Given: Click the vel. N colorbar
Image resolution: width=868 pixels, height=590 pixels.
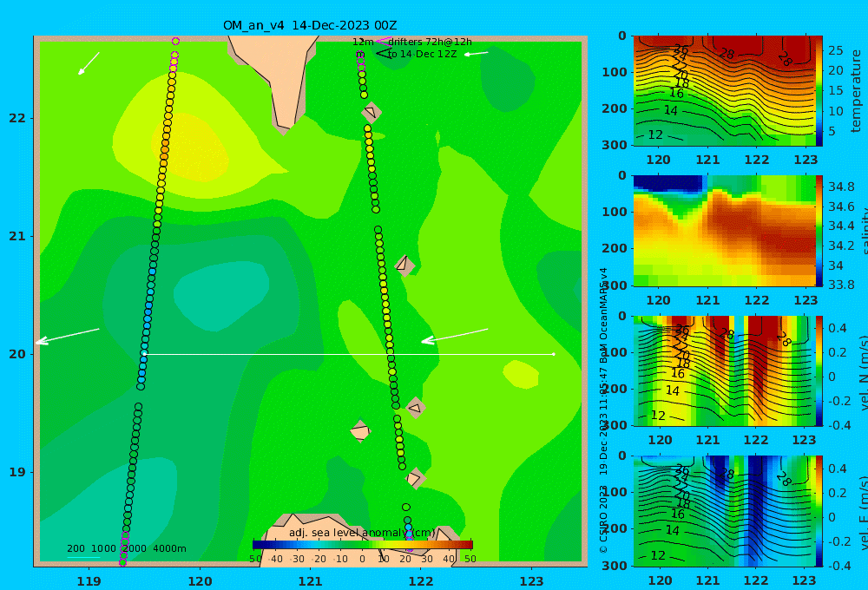Looking at the screenshot, I should coord(819,370).
